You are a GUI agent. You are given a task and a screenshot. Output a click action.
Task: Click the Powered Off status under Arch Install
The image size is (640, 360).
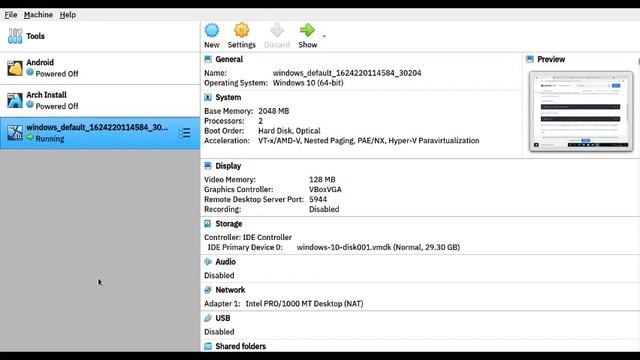(57, 106)
